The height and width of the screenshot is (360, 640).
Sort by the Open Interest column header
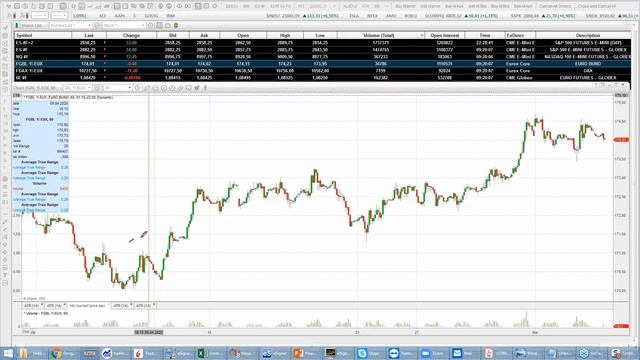coord(444,36)
